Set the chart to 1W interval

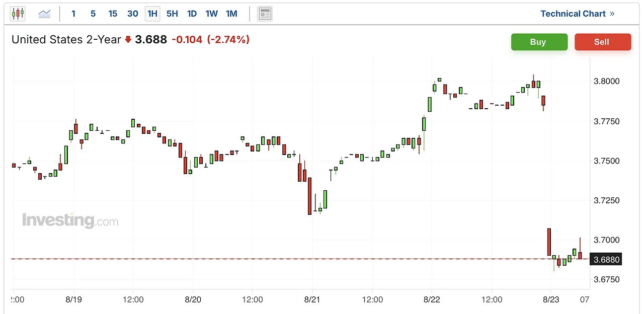coord(212,14)
